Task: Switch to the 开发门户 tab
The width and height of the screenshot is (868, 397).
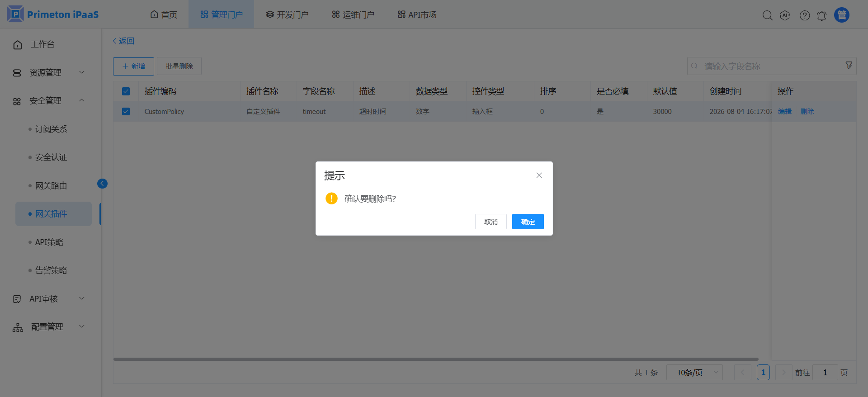Action: pos(287,14)
